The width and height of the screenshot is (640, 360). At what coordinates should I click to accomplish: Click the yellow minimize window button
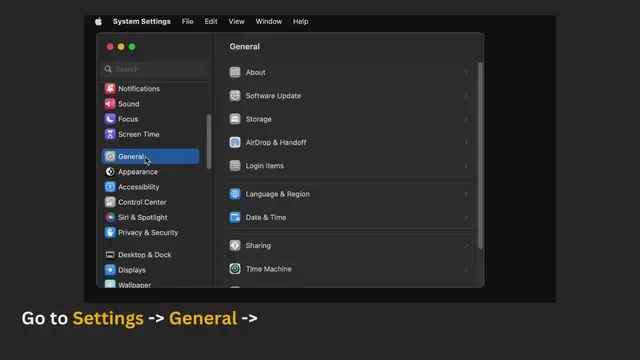(121, 47)
